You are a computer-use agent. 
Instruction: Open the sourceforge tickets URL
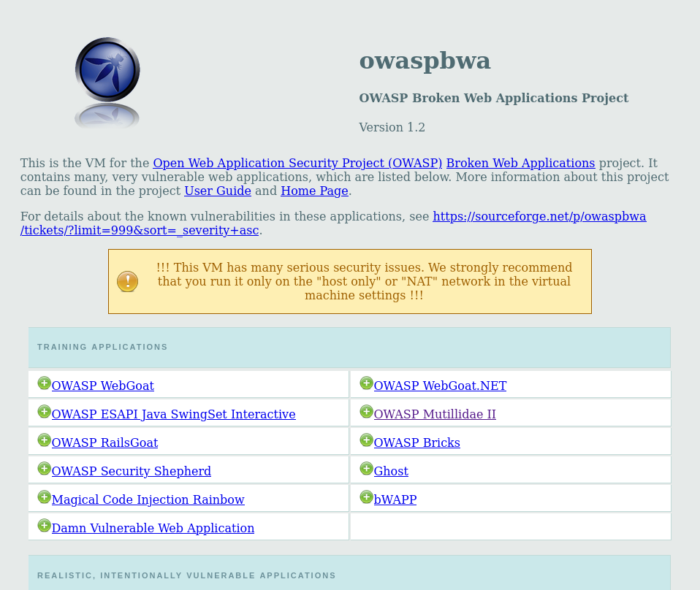tap(539, 216)
